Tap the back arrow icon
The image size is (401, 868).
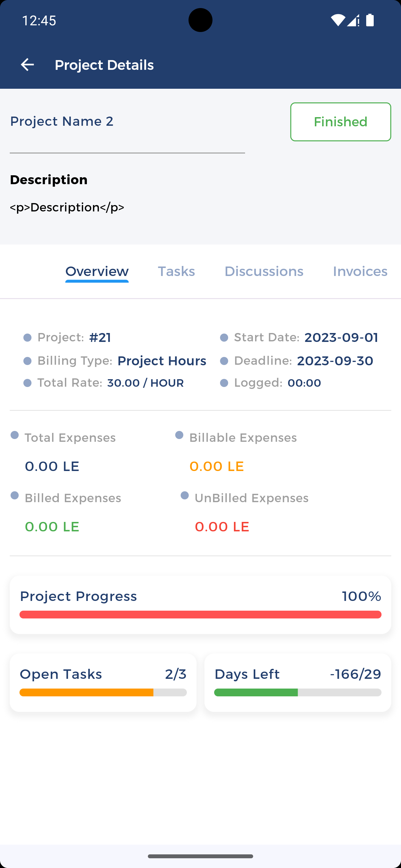click(27, 65)
